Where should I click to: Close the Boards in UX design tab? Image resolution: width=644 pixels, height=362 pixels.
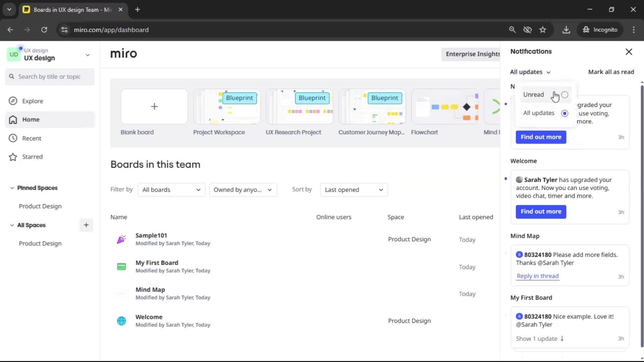[x=120, y=10]
